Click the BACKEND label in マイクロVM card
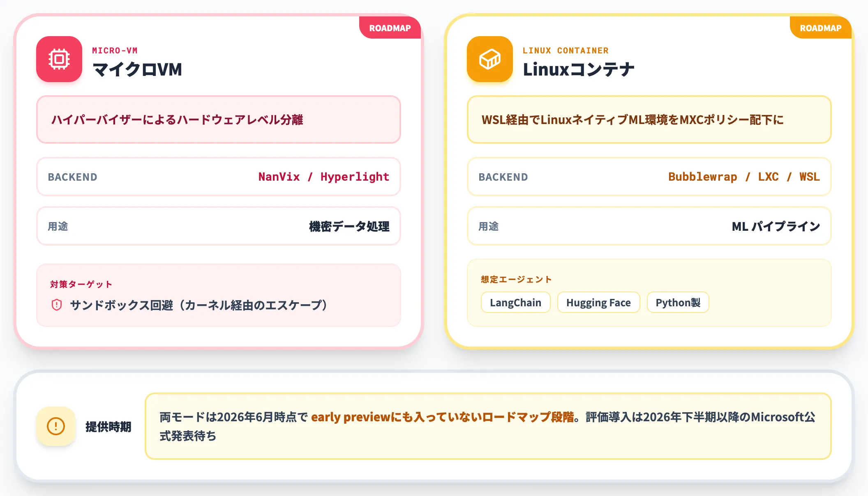This screenshot has height=496, width=868. point(72,177)
